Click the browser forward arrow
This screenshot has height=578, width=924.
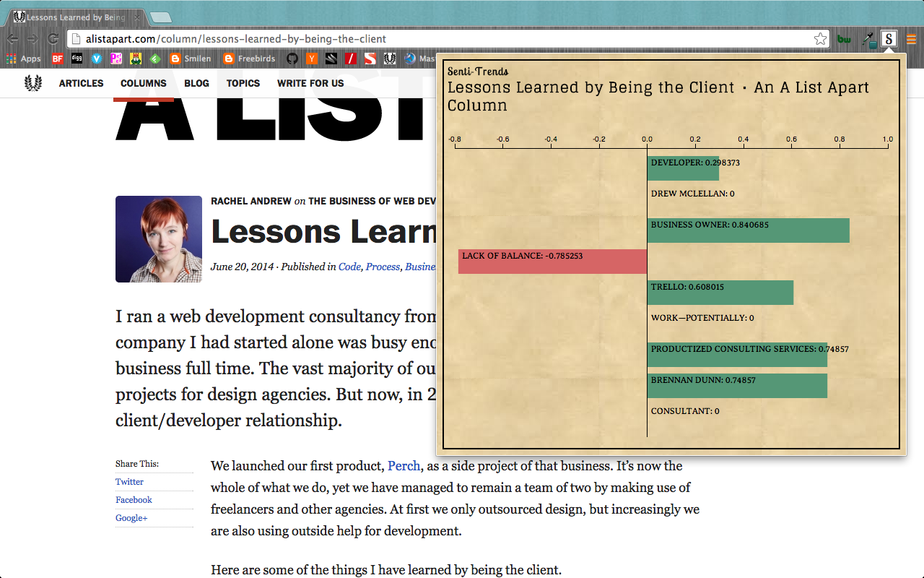tap(32, 39)
